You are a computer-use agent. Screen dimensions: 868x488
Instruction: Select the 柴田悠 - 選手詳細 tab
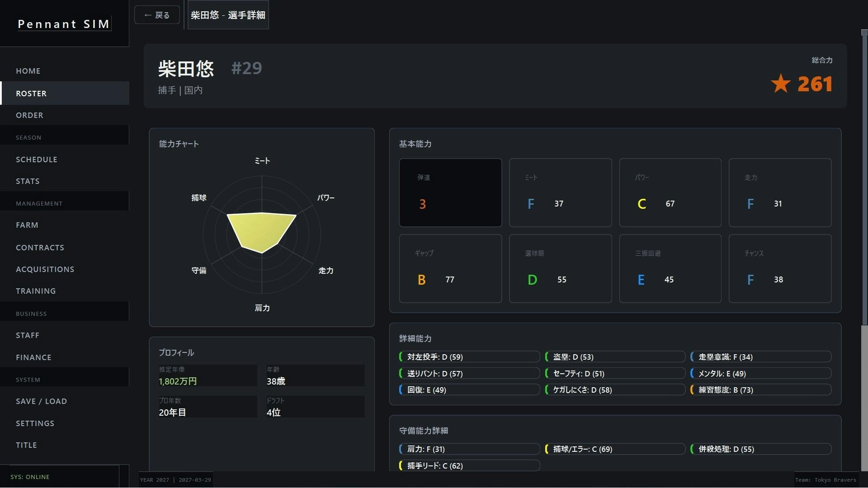(x=228, y=15)
